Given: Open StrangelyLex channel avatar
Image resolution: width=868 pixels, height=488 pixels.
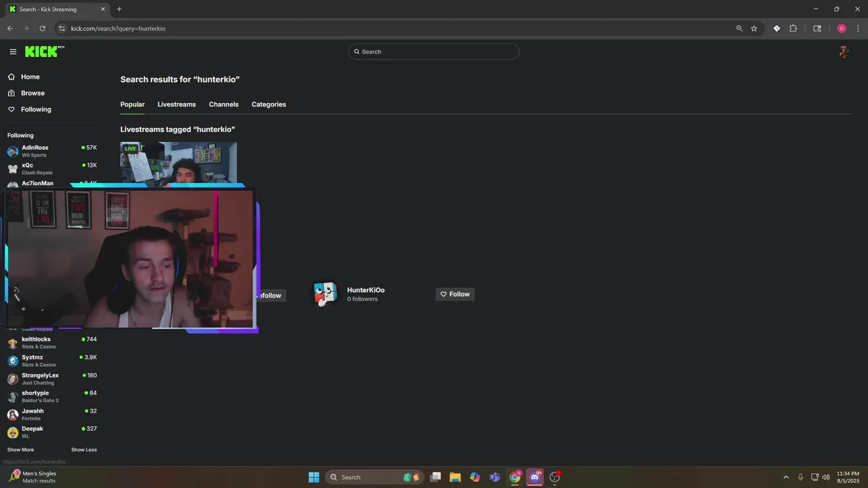Looking at the screenshot, I should 13,379.
